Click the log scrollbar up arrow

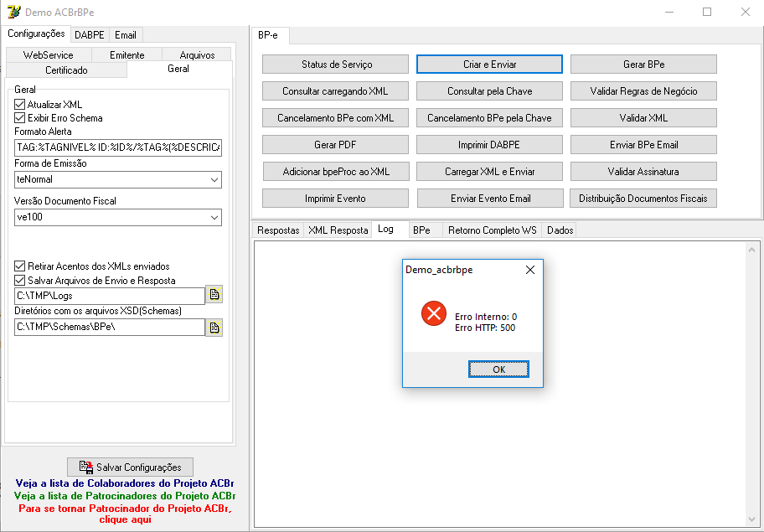click(751, 250)
